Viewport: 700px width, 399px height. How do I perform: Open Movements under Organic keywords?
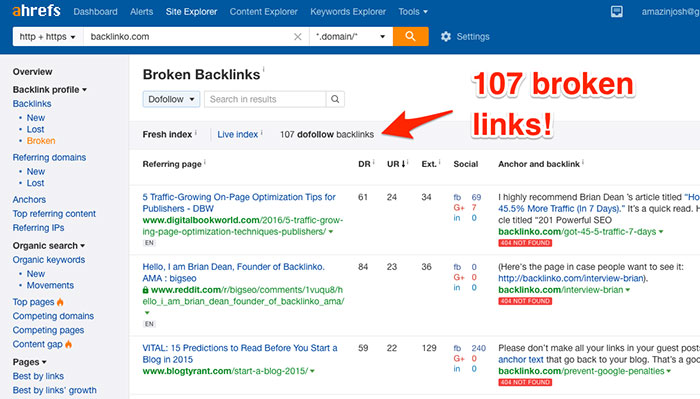click(x=50, y=285)
